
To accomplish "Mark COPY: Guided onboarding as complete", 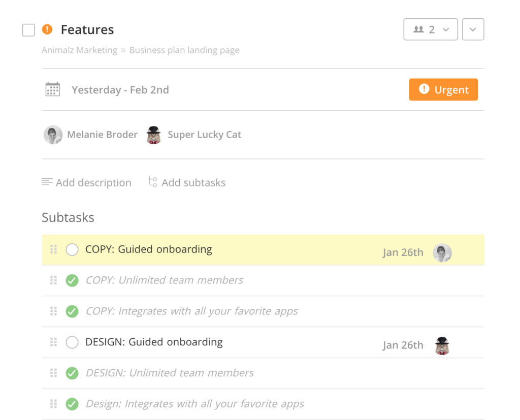I will 72,249.
